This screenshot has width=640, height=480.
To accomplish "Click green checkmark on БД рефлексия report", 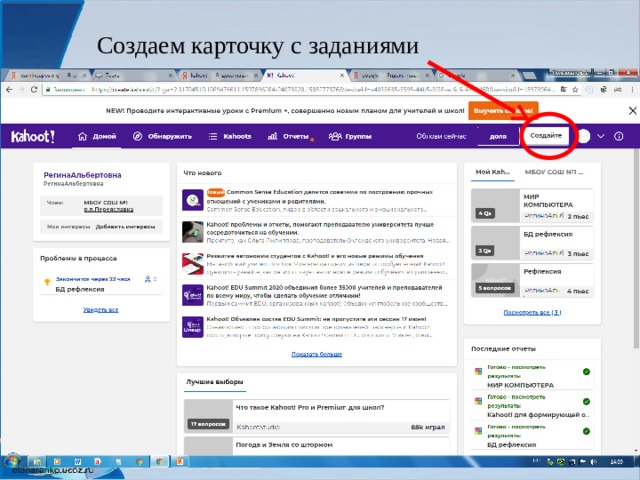I will pos(586,431).
